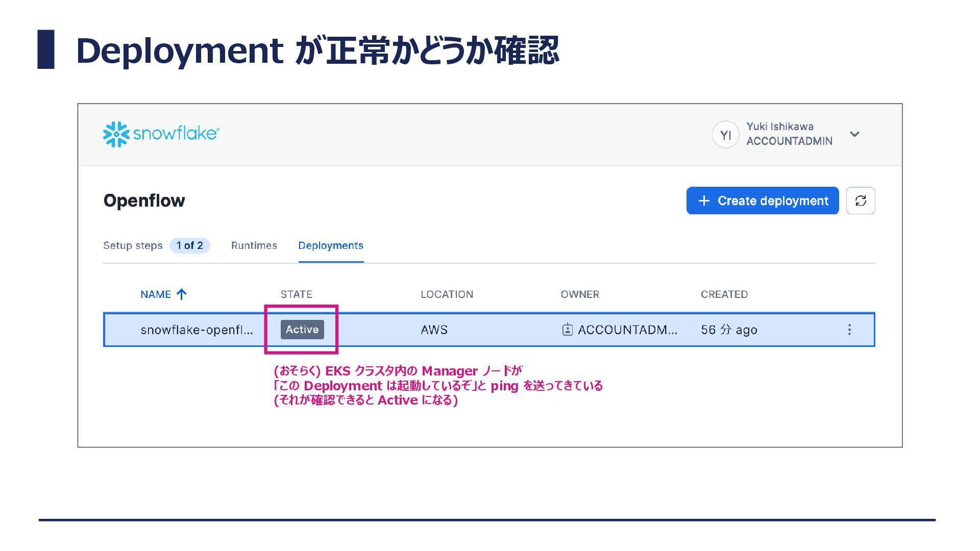Click the YI user avatar circle
The height and width of the screenshot is (551, 980).
point(725,135)
